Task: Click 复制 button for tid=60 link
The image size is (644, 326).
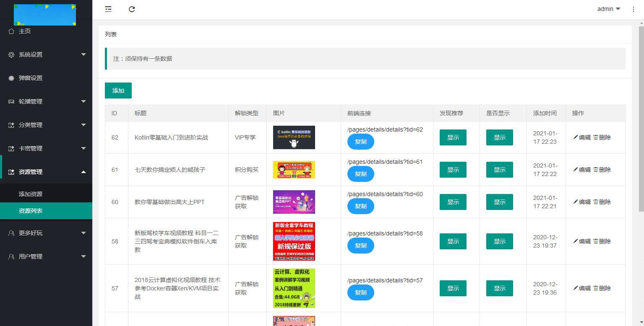Action: tap(360, 206)
